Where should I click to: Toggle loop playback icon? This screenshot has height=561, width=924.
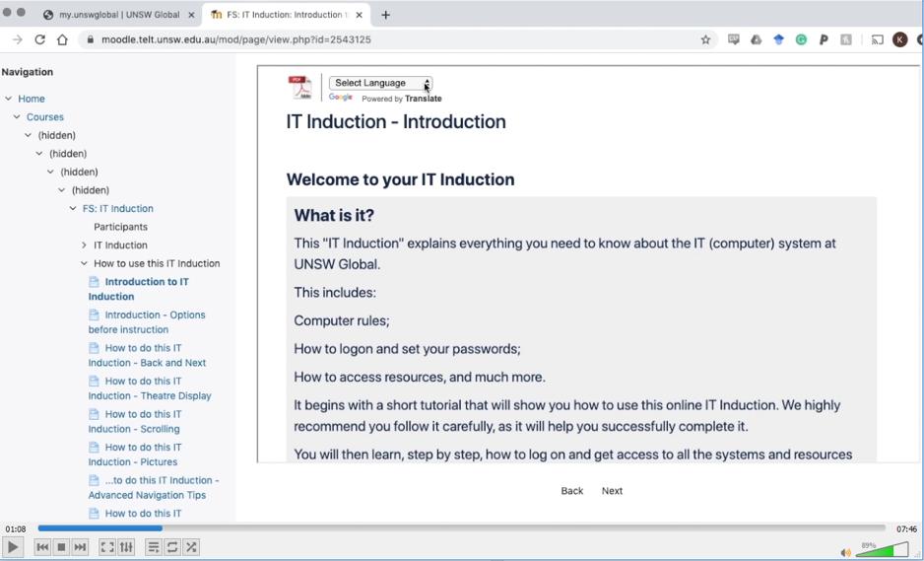pyautogui.click(x=172, y=547)
